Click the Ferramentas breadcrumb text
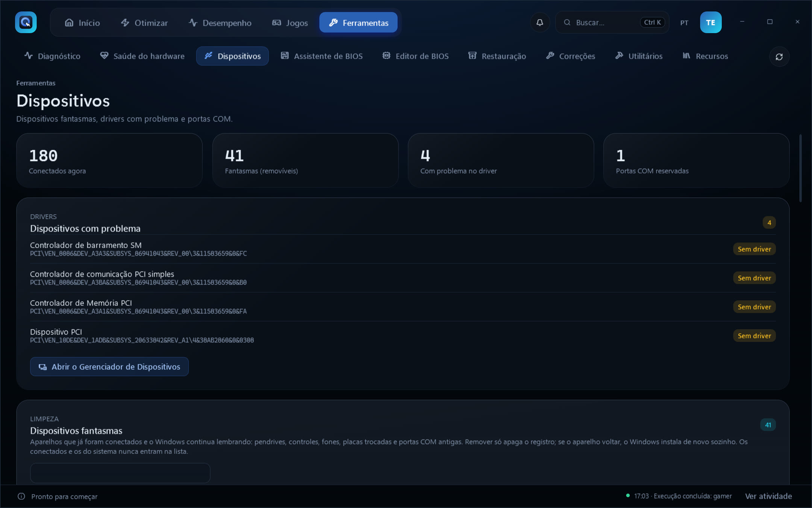This screenshot has height=508, width=812. (36, 83)
